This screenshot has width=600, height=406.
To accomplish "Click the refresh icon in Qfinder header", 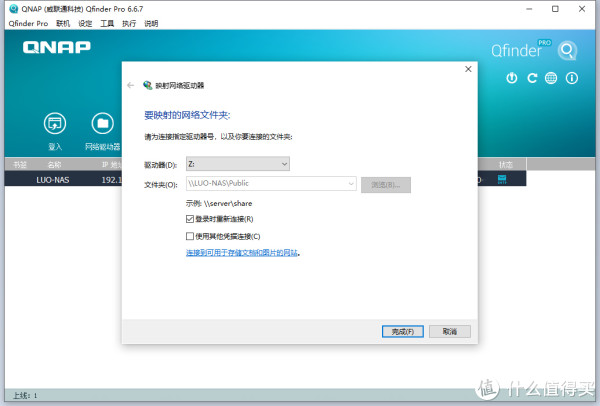I will tap(532, 78).
